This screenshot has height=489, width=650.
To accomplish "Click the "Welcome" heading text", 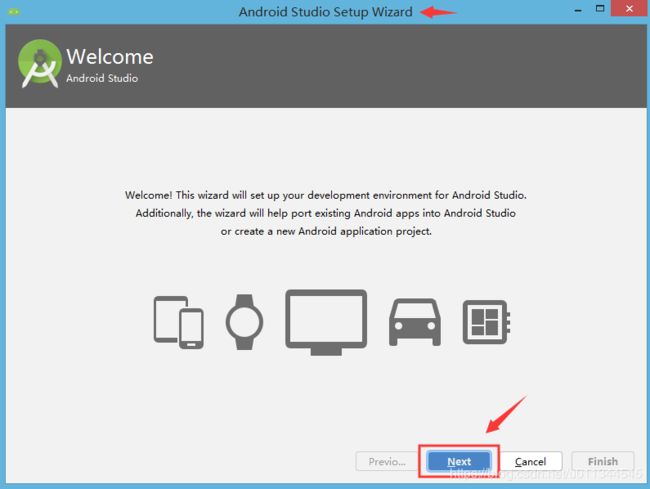I will (110, 57).
